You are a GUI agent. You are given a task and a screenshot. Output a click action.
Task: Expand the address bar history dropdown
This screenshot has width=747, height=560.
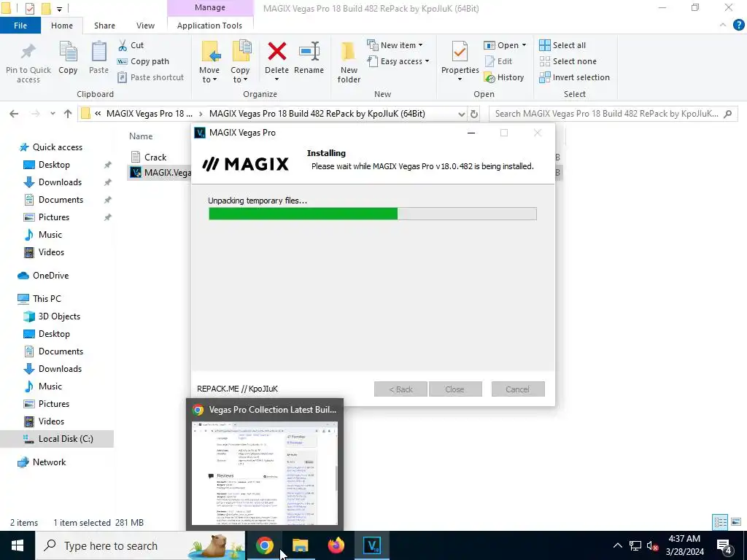[461, 114]
